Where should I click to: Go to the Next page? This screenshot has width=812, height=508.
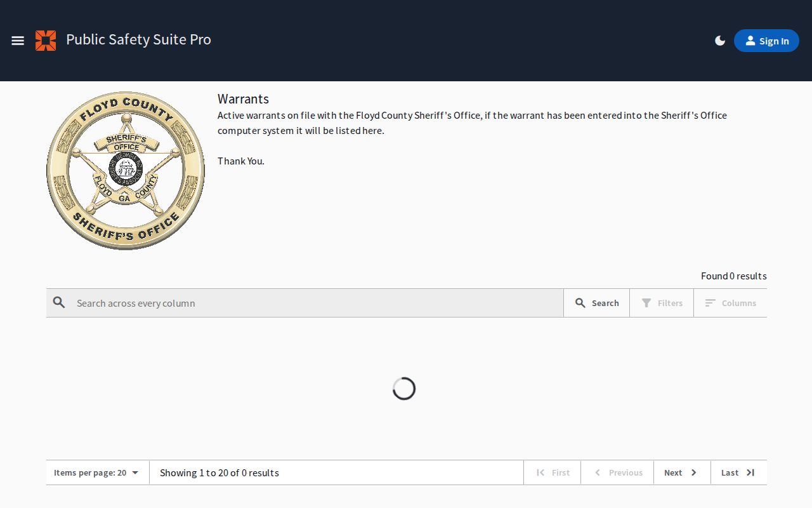(682, 472)
